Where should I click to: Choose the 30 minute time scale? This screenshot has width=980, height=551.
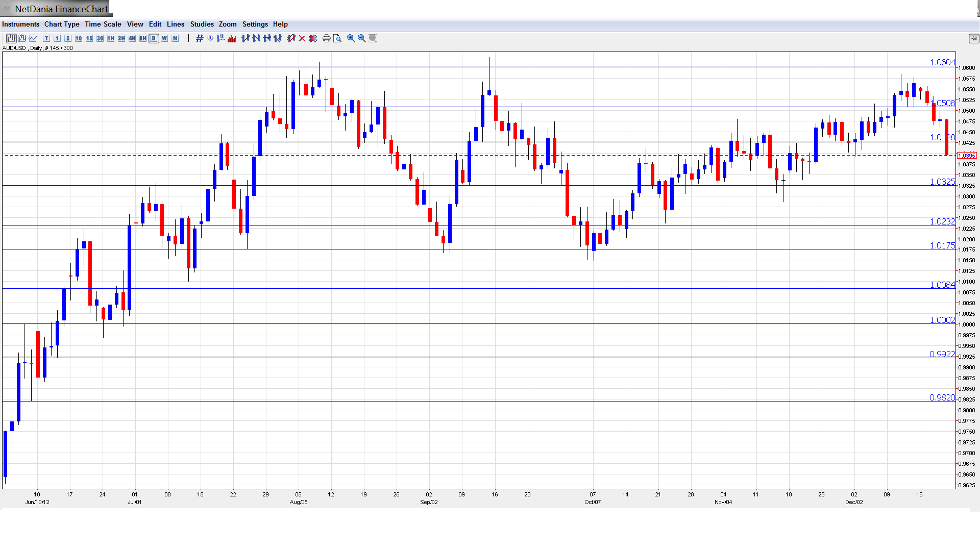100,38
